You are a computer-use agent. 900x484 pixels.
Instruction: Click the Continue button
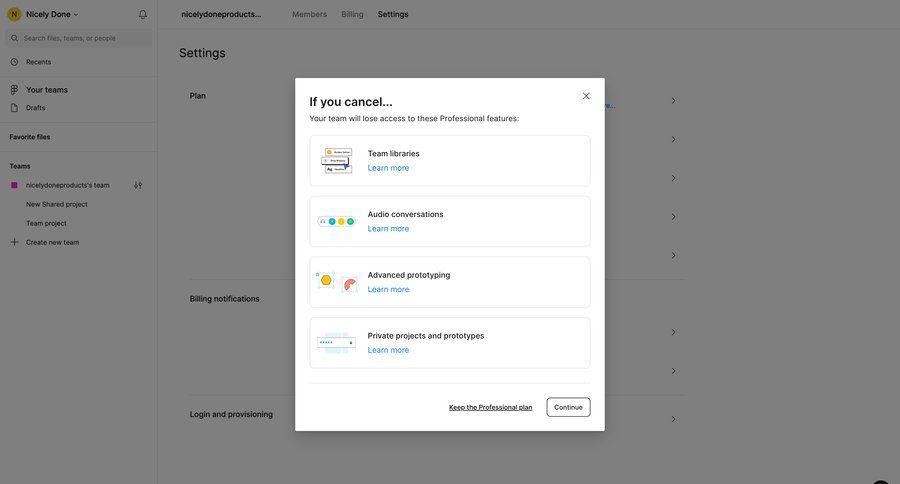568,407
